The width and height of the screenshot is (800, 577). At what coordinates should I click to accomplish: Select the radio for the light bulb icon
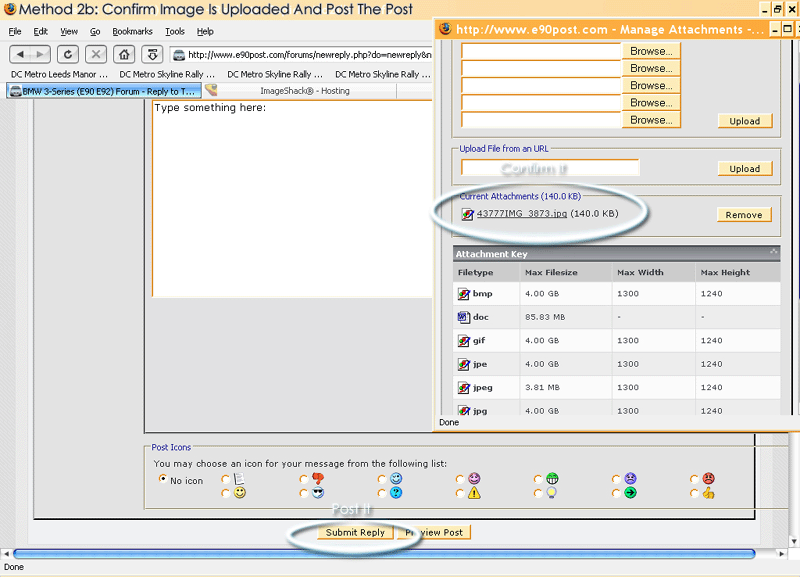click(x=538, y=493)
